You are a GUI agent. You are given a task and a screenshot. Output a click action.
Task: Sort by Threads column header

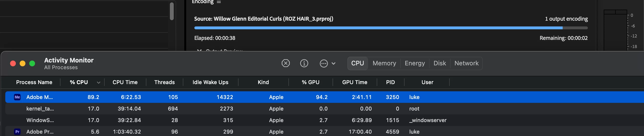[x=165, y=82]
